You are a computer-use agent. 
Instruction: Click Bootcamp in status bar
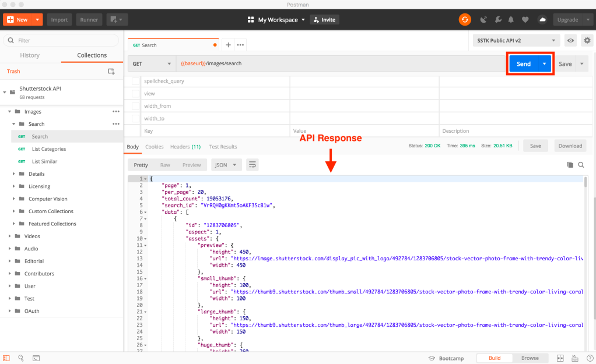[x=446, y=358]
